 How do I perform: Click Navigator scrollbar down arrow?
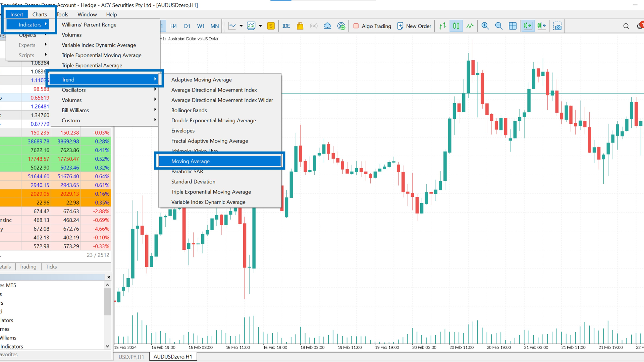click(107, 346)
